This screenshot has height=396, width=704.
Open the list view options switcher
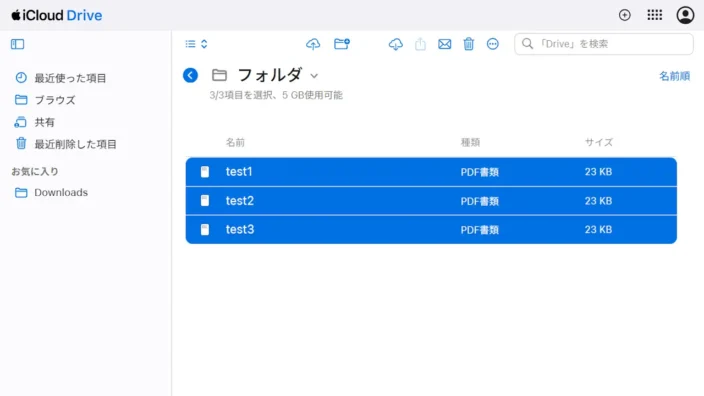[x=196, y=44]
